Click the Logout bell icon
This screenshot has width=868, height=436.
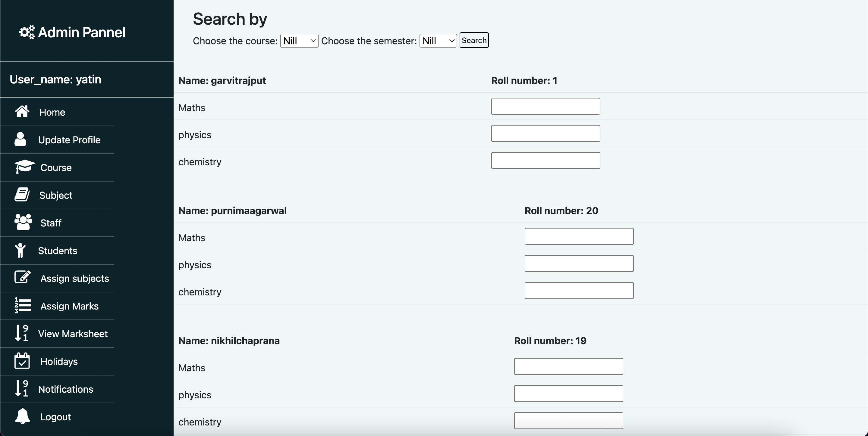coord(23,416)
